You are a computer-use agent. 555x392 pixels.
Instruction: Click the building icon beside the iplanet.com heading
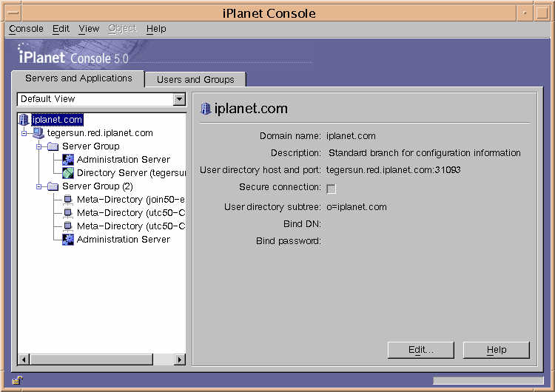206,109
